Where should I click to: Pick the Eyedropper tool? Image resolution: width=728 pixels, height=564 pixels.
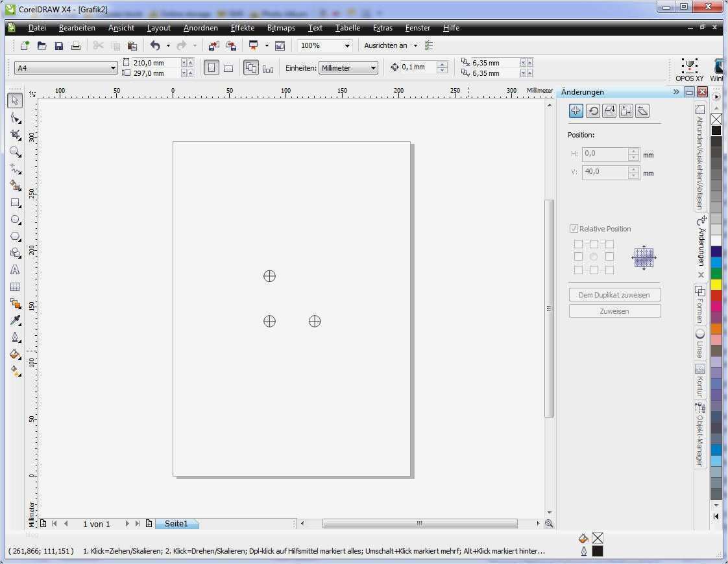tap(15, 320)
